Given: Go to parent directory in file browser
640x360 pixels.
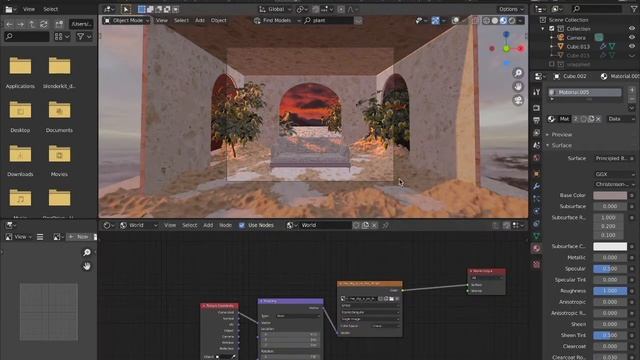Looking at the screenshot, I should (32, 24).
